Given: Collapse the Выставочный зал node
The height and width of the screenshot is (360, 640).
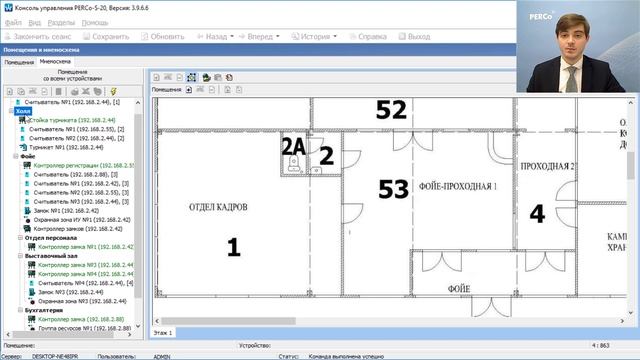Looking at the screenshot, I should [x=20, y=256].
